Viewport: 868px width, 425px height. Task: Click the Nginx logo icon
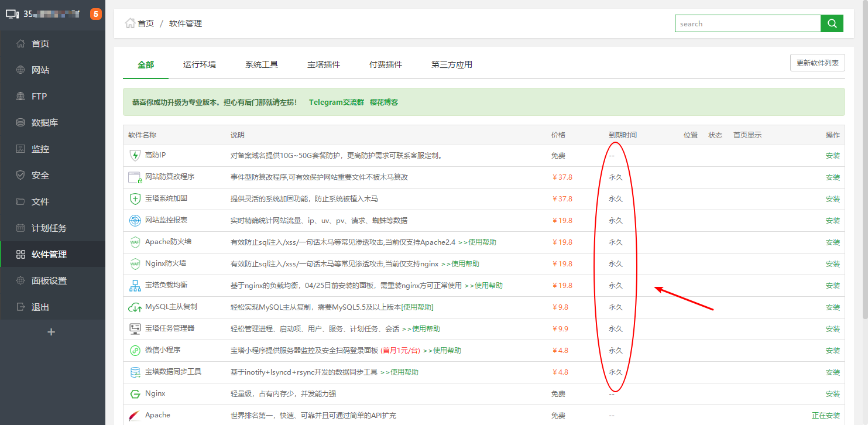135,394
